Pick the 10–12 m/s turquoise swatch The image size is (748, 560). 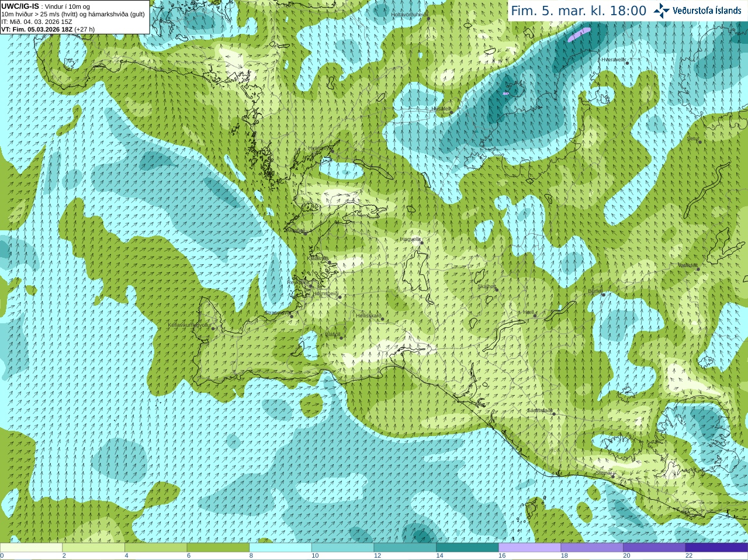pyautogui.click(x=342, y=548)
